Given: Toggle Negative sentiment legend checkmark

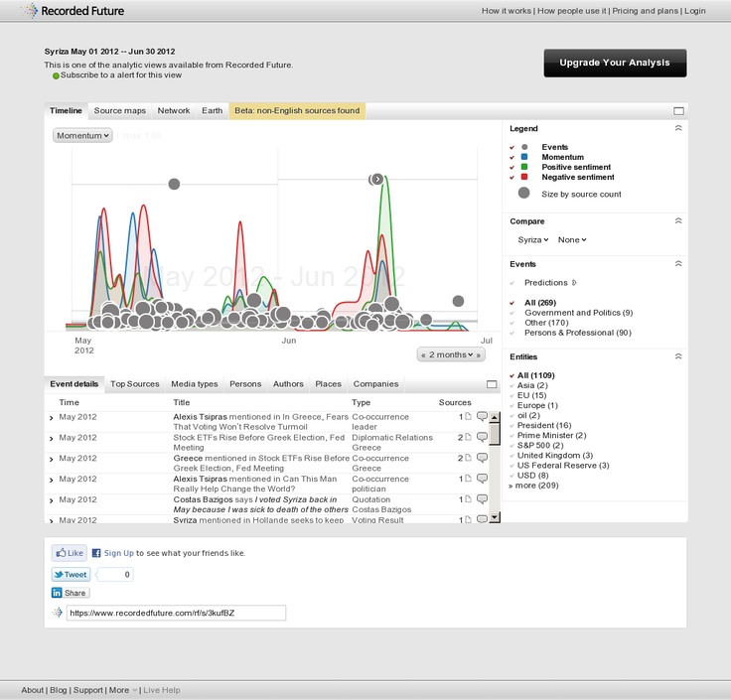Looking at the screenshot, I should (512, 178).
